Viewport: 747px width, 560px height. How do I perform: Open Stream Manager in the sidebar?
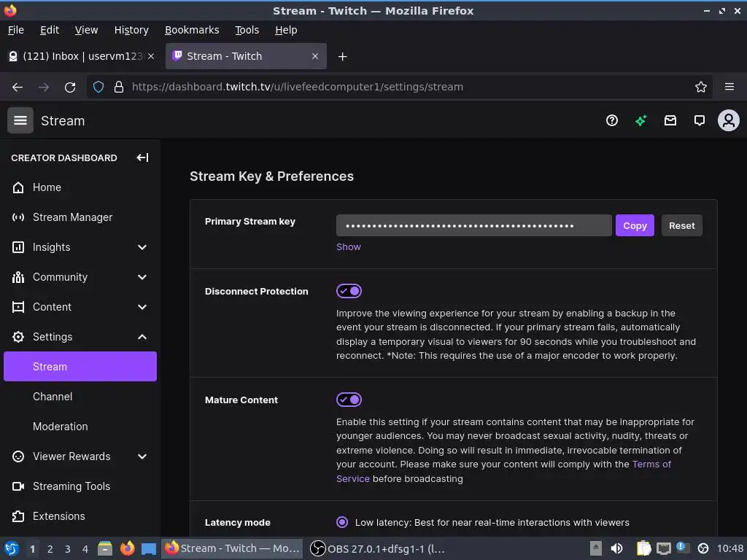[80, 217]
